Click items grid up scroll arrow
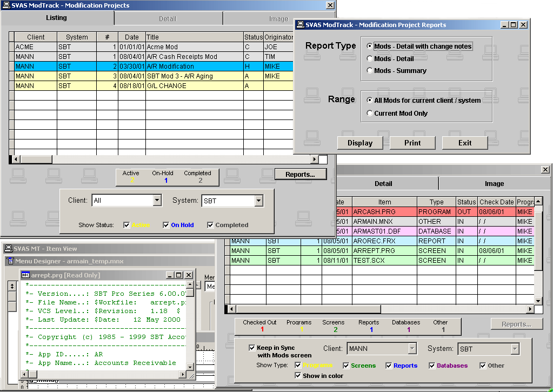This screenshot has width=553, height=392. point(538,202)
